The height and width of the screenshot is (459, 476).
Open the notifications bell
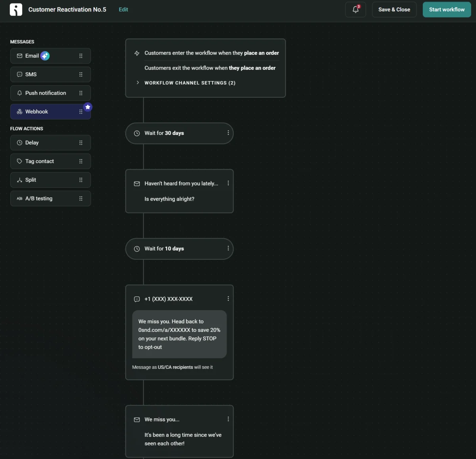pyautogui.click(x=355, y=10)
